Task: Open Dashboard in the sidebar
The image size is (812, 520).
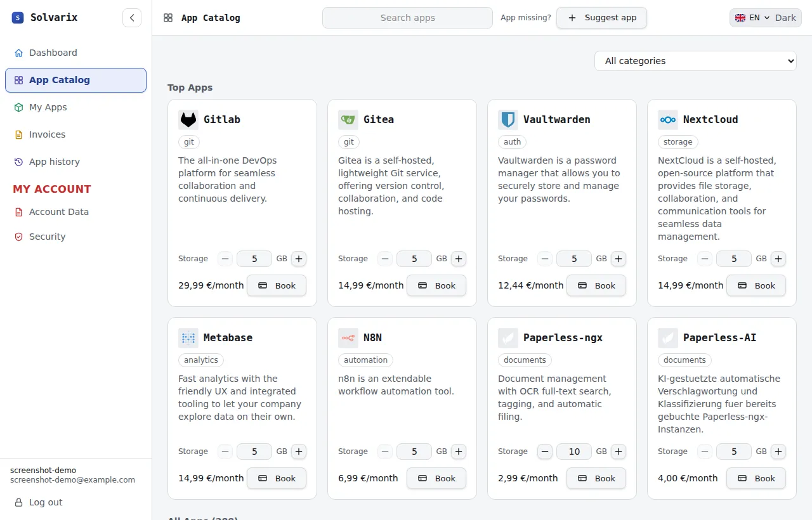Action: click(75, 53)
